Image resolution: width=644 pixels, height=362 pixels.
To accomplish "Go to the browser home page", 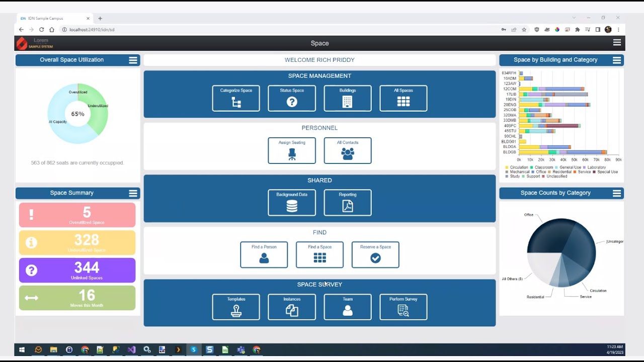I will (x=51, y=30).
